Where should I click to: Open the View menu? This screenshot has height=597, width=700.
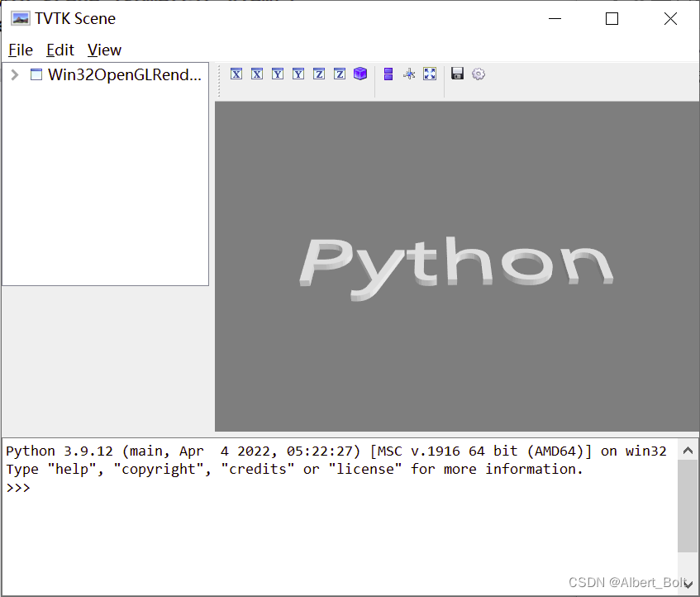pyautogui.click(x=103, y=50)
